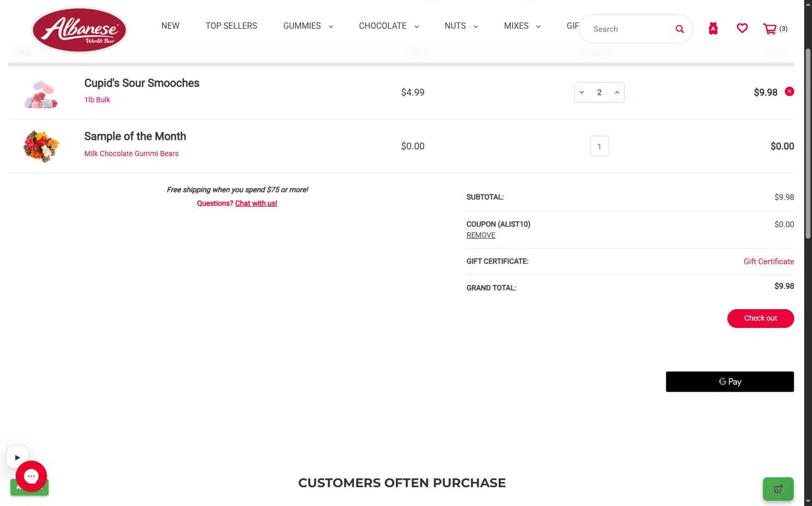Open the gummy bear account icon
Viewport: 812px width, 506px height.
point(713,29)
